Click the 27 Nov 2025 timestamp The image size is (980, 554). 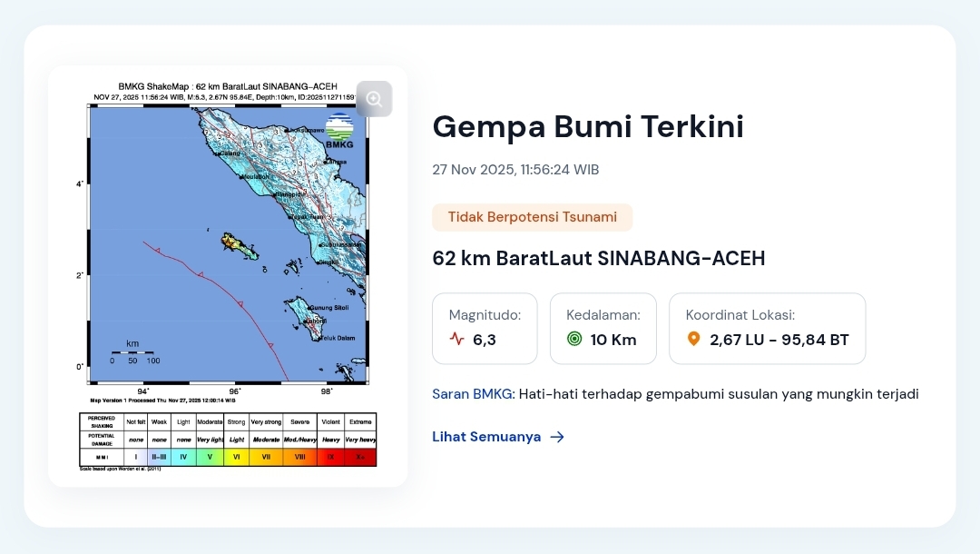[515, 170]
